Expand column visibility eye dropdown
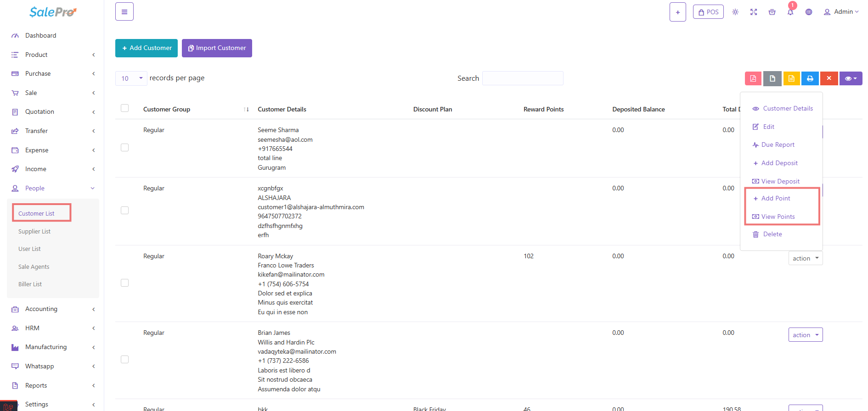This screenshot has height=411, width=868. [851, 78]
